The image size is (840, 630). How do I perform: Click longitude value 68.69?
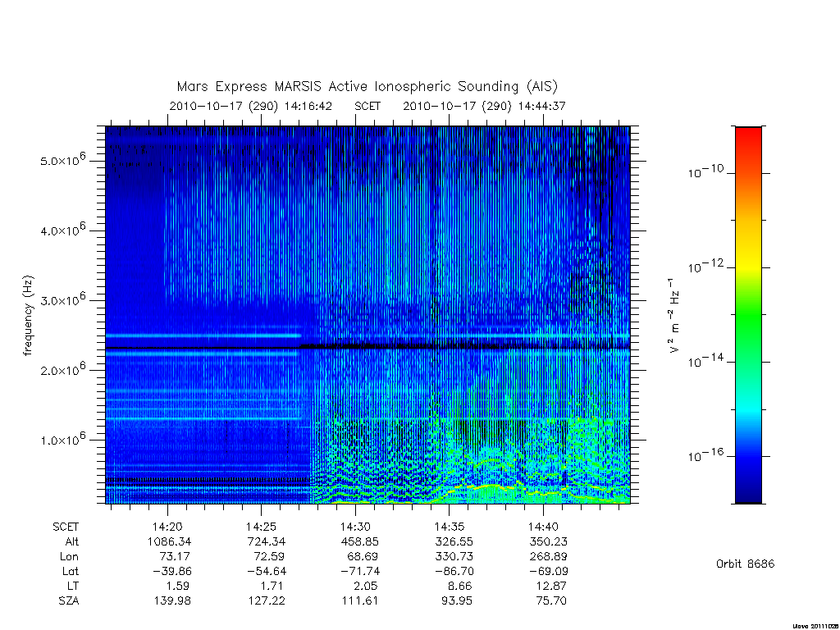pyautogui.click(x=363, y=557)
